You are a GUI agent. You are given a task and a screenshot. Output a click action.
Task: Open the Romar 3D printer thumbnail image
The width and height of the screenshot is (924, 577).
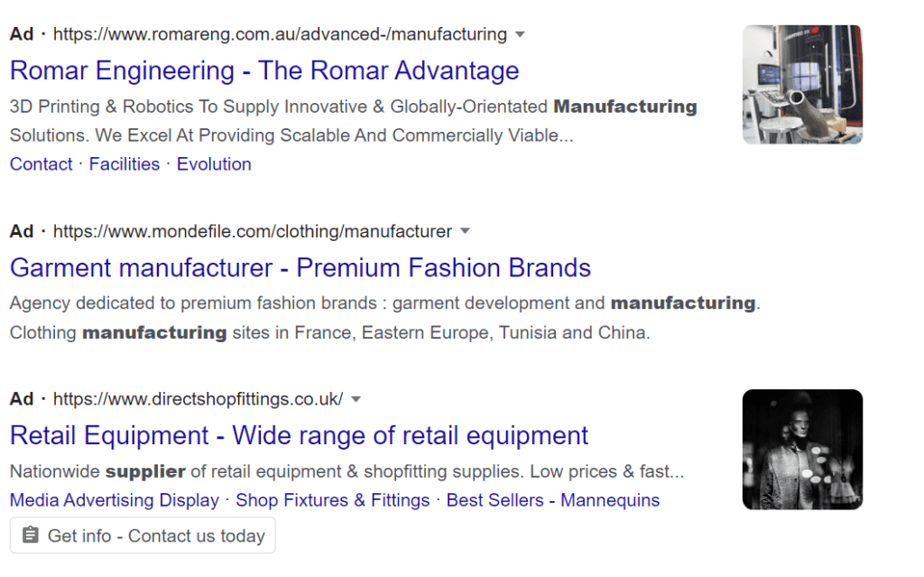click(x=802, y=84)
